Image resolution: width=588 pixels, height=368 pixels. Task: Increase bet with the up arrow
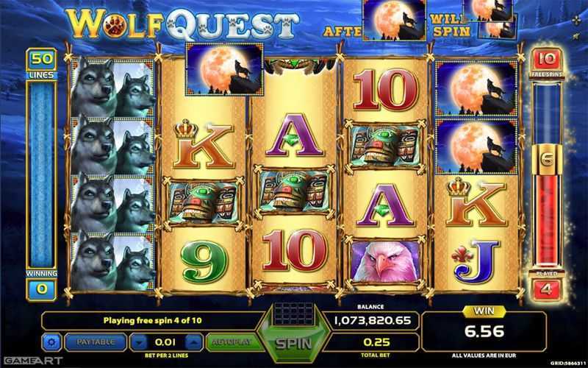tap(194, 342)
